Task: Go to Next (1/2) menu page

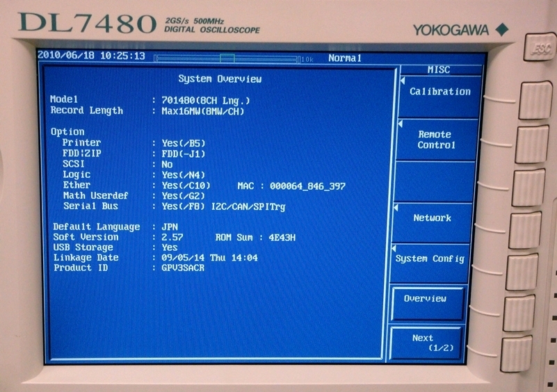Action: click(x=426, y=343)
